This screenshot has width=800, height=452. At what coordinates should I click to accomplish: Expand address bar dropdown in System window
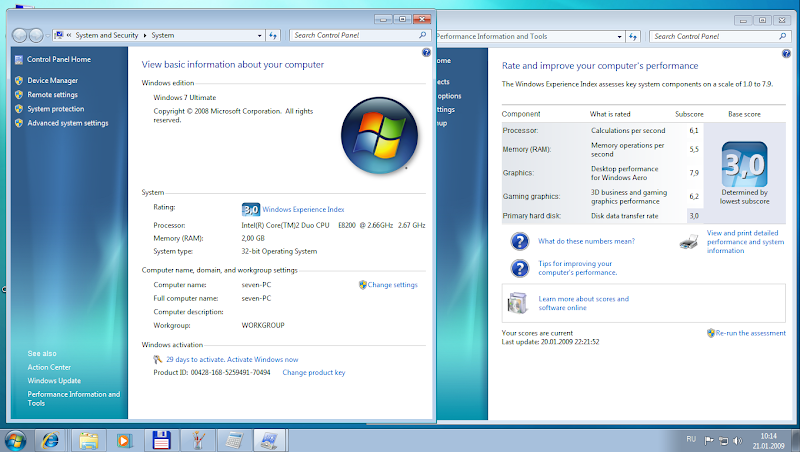click(x=259, y=35)
